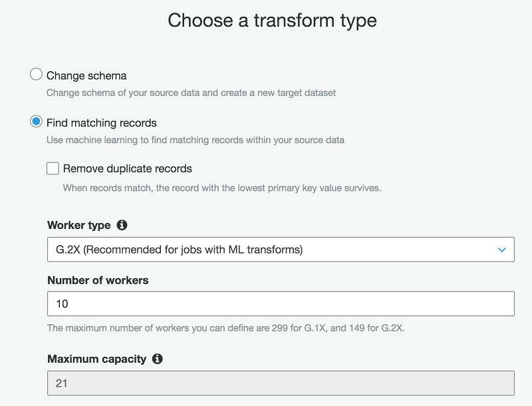Click the "Maximum capacity" field label
This screenshot has width=532, height=406.
96,359
